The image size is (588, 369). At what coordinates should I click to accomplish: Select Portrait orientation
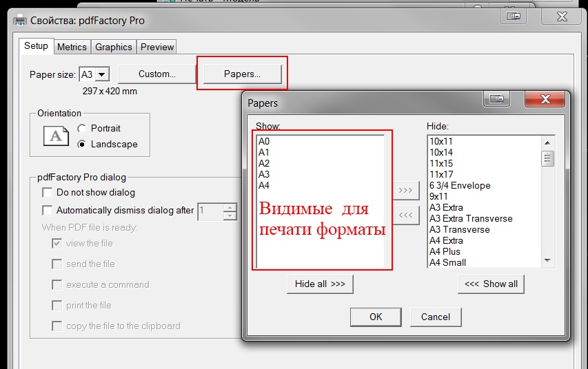[82, 129]
